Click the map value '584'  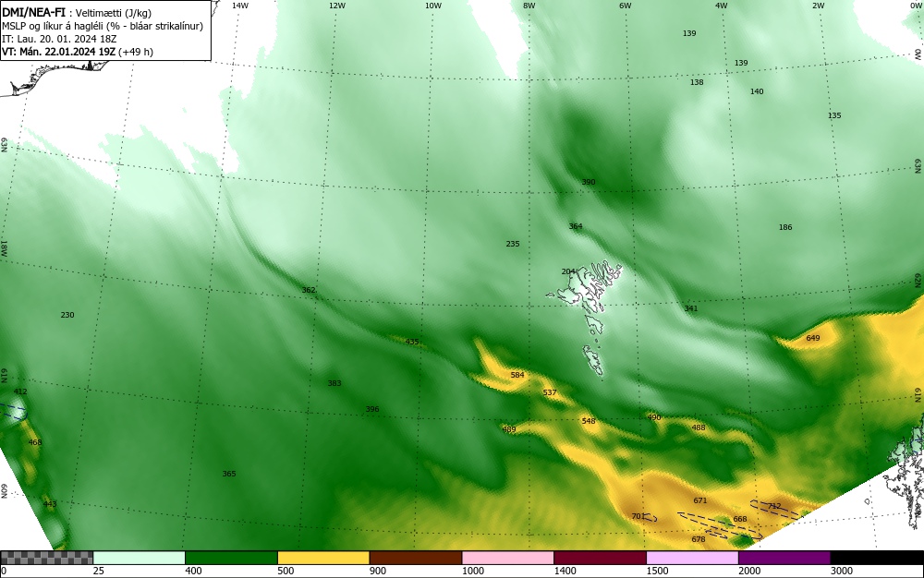click(517, 375)
